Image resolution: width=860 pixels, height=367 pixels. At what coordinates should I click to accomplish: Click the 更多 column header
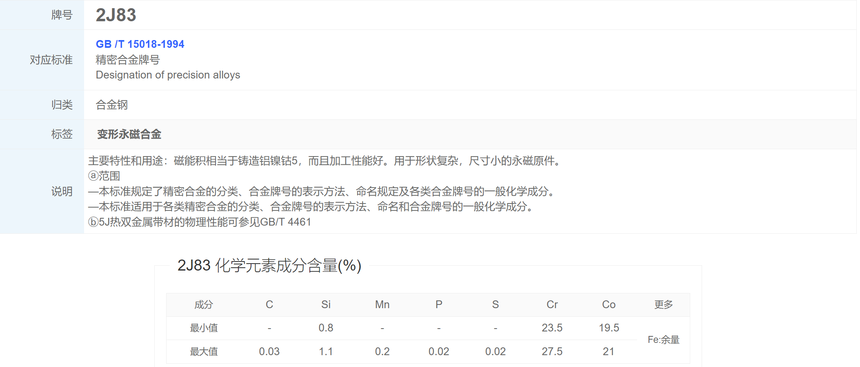664,304
